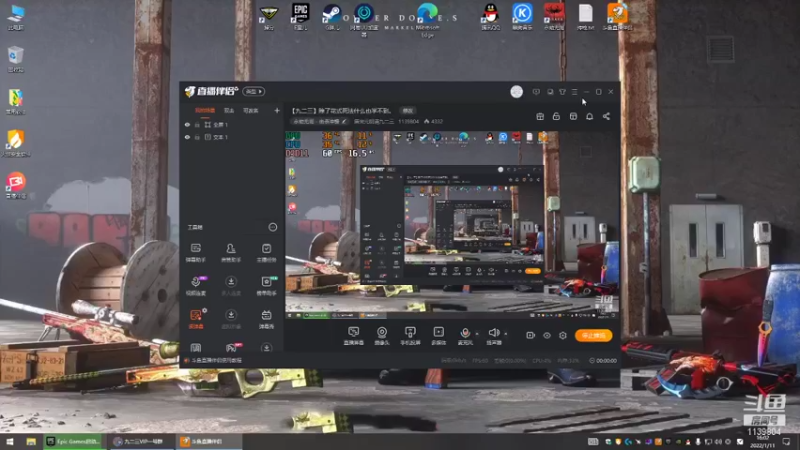Viewport: 800px width, 450px height.
Task: Open the Microsoft Edge desktop shortcut
Action: tap(428, 20)
